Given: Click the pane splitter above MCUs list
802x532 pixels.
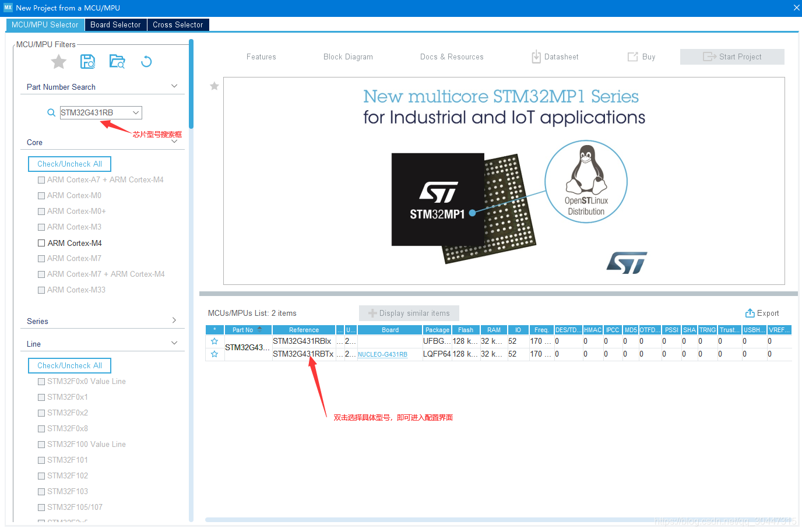Looking at the screenshot, I should [498, 294].
